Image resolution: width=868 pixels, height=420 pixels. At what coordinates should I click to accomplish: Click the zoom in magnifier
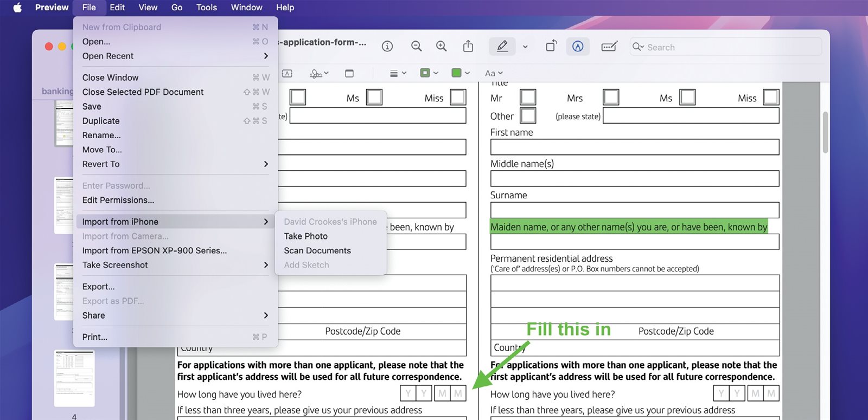[442, 47]
